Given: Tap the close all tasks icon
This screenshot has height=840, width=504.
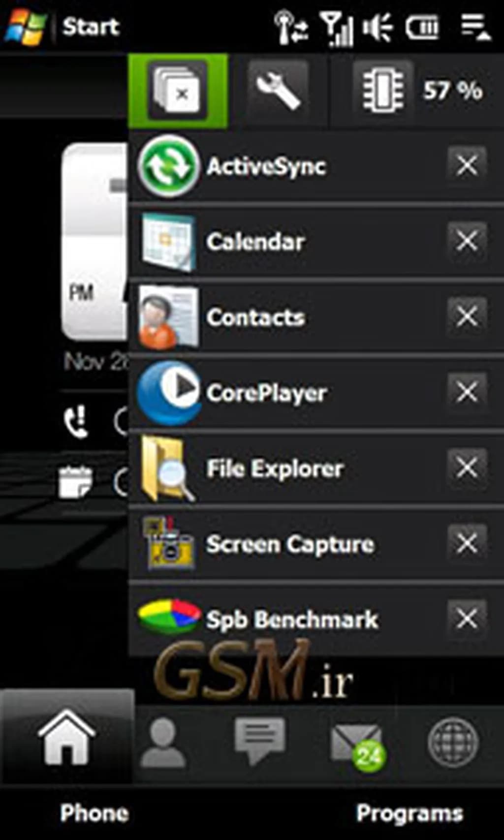Looking at the screenshot, I should (x=178, y=91).
